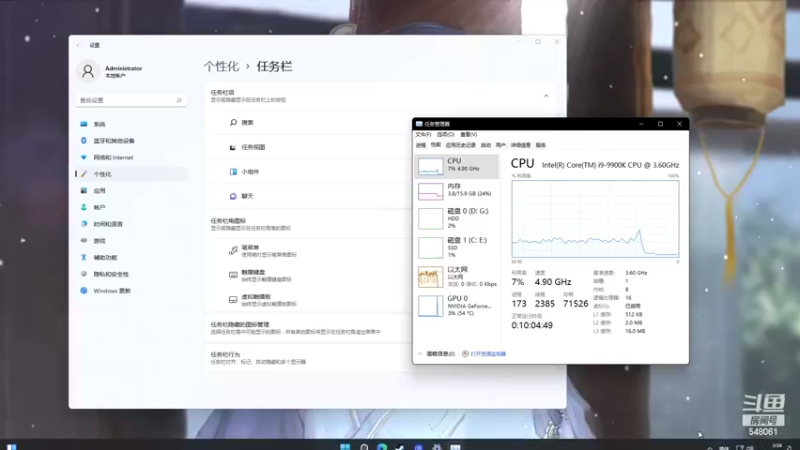Click the magnifier icon in Settings search box
This screenshot has width=800, height=450.
(x=179, y=101)
